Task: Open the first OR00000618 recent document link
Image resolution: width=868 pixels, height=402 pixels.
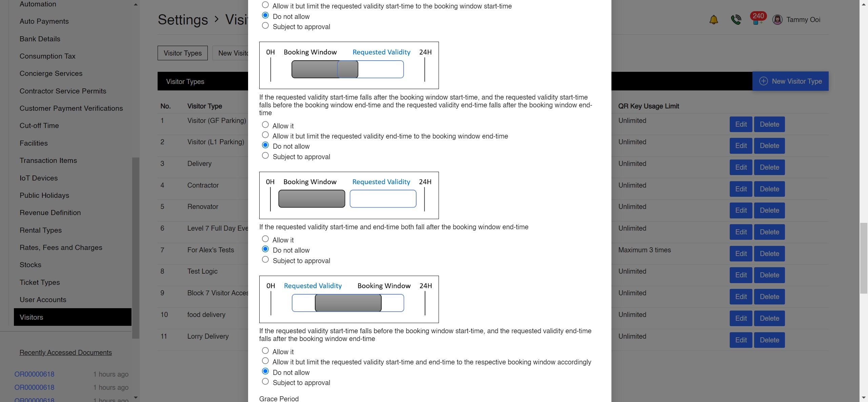Action: (x=34, y=374)
